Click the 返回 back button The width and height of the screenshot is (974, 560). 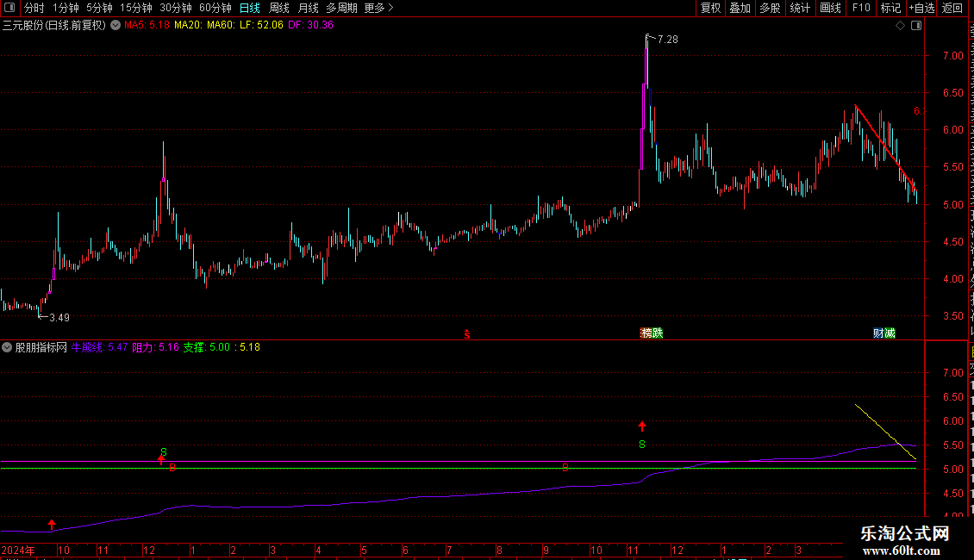(x=952, y=8)
